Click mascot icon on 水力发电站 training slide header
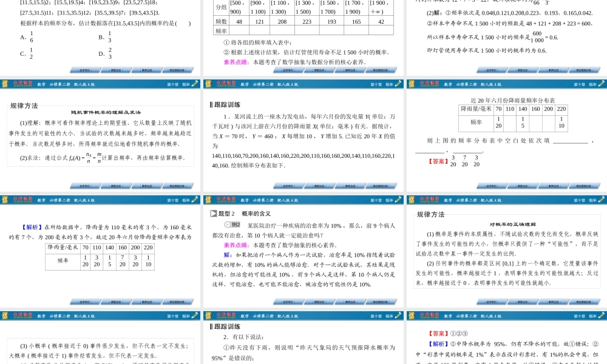Viewport: 607px width, 364px height. pos(208,84)
